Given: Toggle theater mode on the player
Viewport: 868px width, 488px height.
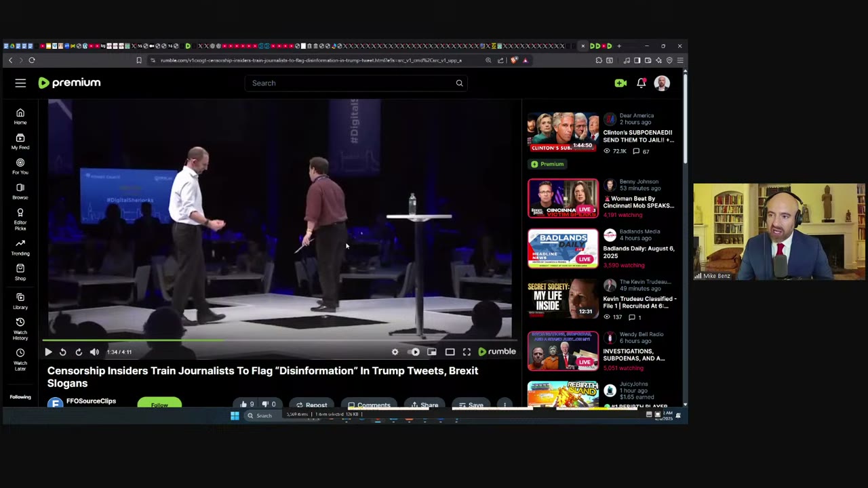Looking at the screenshot, I should point(450,352).
